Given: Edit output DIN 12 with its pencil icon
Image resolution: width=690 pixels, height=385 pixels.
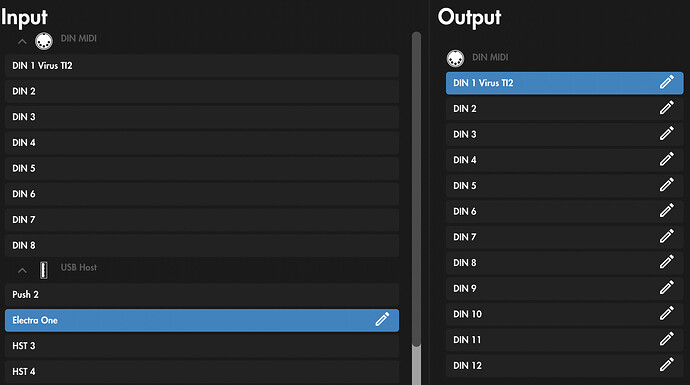Looking at the screenshot, I should click(x=666, y=365).
